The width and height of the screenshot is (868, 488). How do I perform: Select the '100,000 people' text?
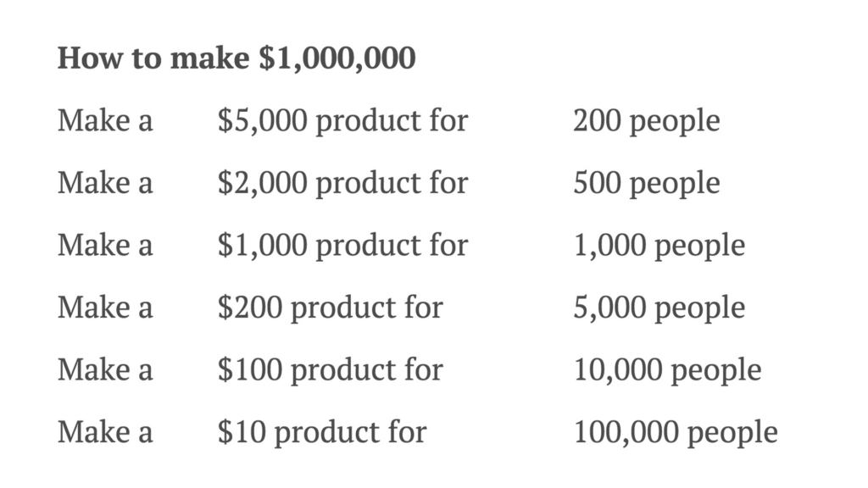pyautogui.click(x=676, y=433)
